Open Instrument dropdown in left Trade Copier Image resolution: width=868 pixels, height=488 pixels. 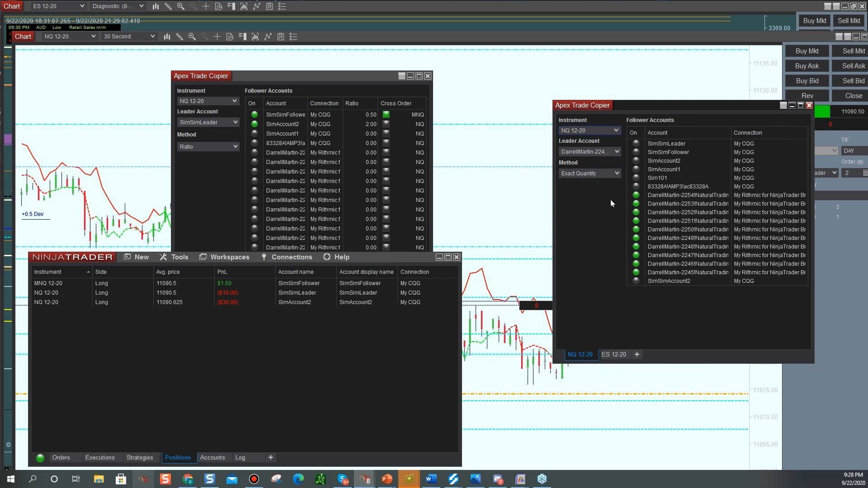tap(208, 101)
